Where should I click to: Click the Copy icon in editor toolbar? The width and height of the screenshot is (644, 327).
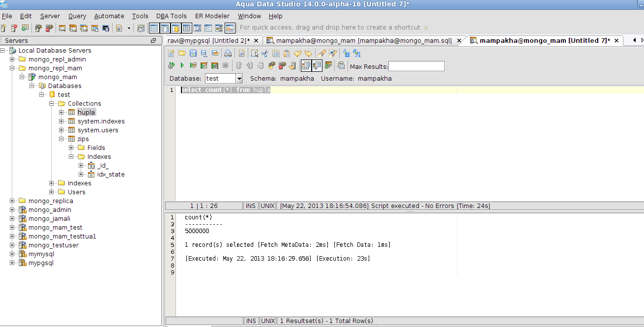point(276,53)
